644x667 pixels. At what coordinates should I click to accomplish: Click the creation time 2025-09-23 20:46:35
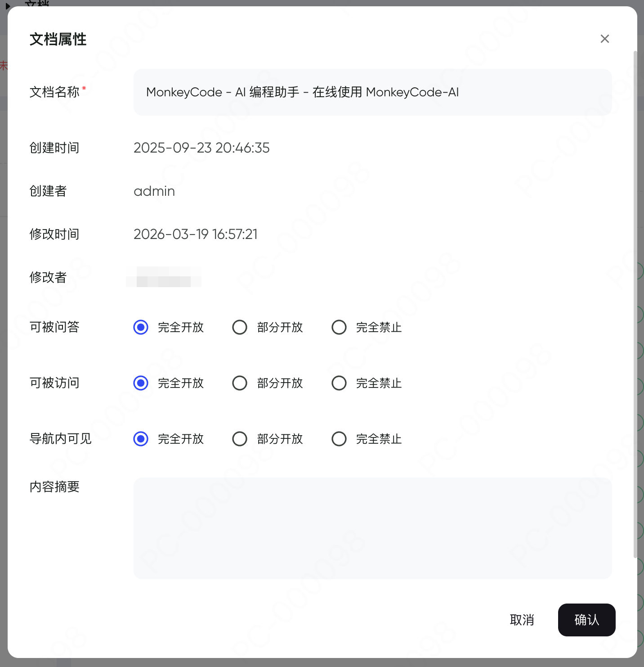pyautogui.click(x=201, y=148)
